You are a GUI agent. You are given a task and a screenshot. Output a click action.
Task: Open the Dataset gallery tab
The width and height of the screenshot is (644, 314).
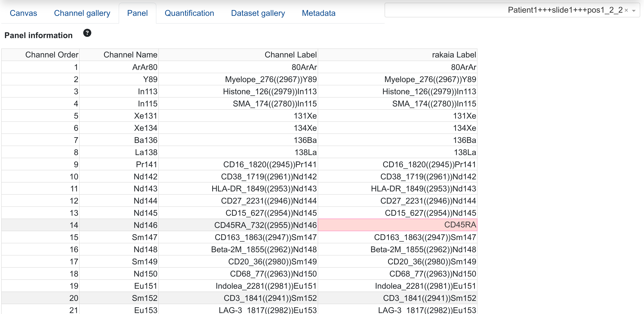point(258,13)
